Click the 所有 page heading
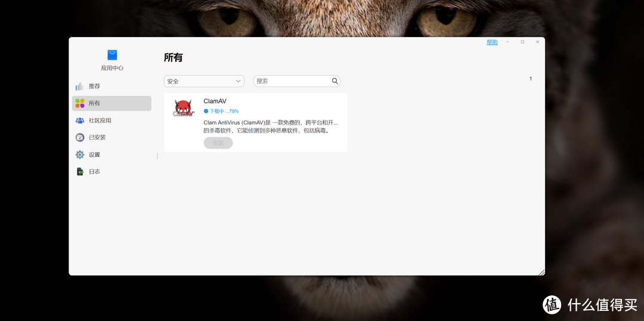Screen dimensions: 644x321 coord(174,57)
